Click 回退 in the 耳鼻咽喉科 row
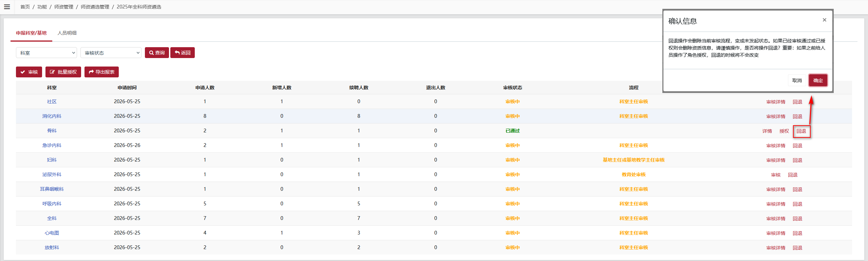Viewport: 868px width, 261px height. click(x=797, y=189)
